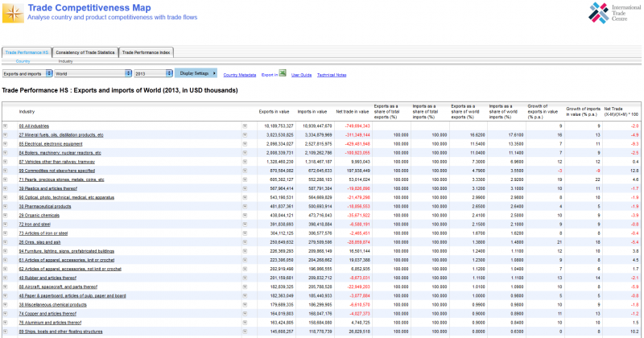The width and height of the screenshot is (644, 338).
Task: Expand the '71 Pearls, precious stones' row
Action: (x=5, y=179)
